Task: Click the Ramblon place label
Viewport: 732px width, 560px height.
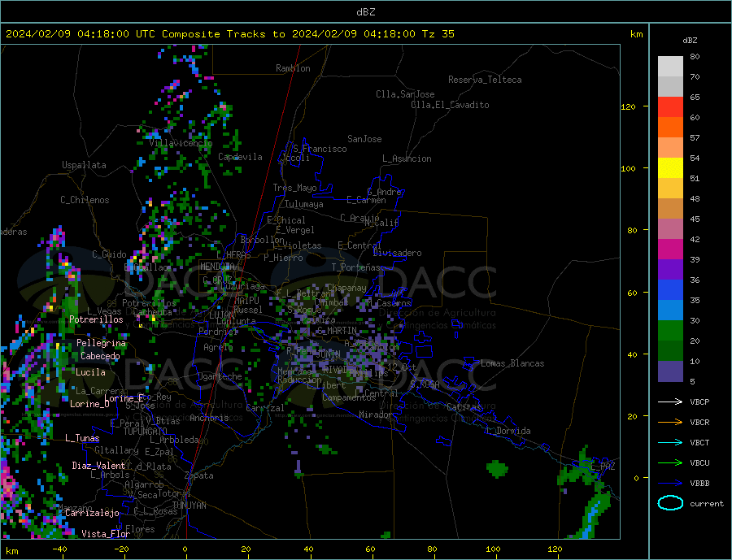Action: pyautogui.click(x=293, y=68)
